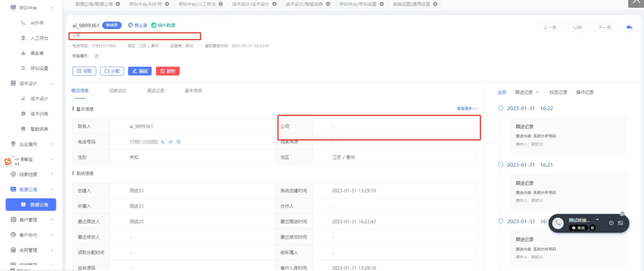Select the timeline circle for 2023-01-31 16:21

click(x=500, y=164)
